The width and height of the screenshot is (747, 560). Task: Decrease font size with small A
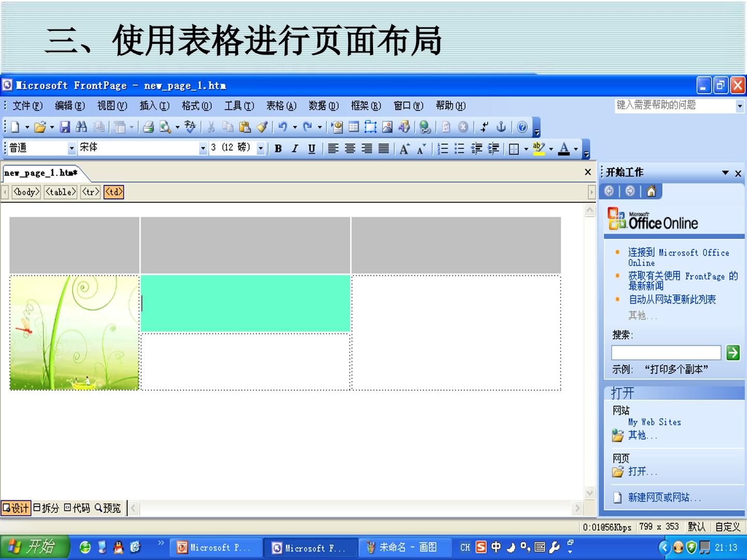421,149
